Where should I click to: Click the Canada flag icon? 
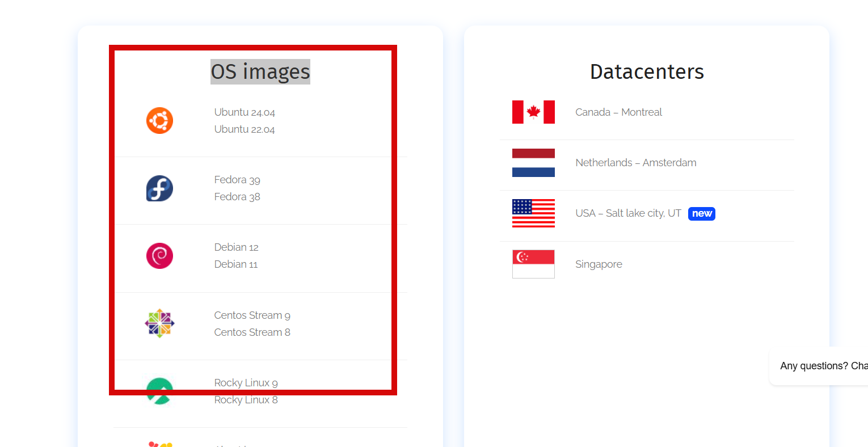pyautogui.click(x=533, y=112)
